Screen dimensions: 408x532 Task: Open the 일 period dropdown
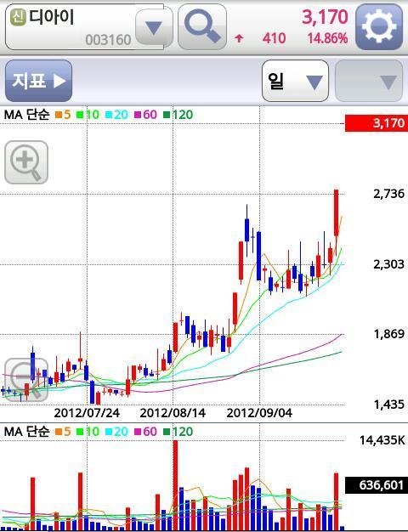(295, 81)
